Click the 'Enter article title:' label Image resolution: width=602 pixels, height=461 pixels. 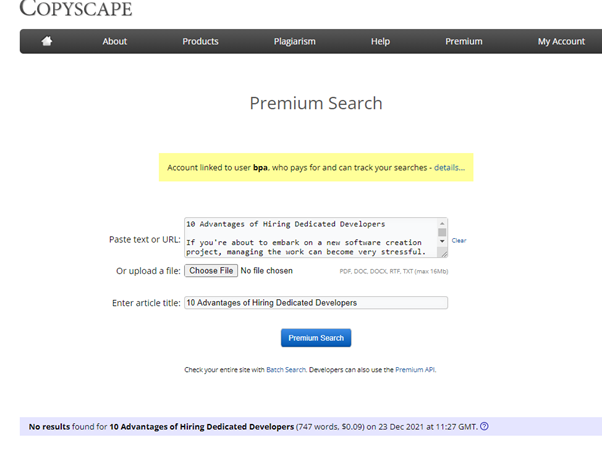[x=146, y=303]
